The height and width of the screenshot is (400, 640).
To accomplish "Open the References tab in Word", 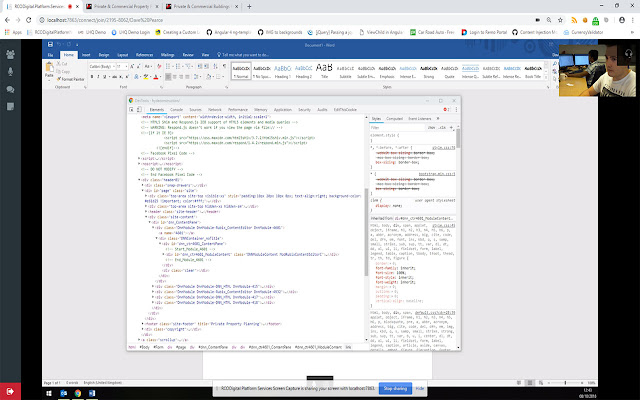I will tap(144, 55).
